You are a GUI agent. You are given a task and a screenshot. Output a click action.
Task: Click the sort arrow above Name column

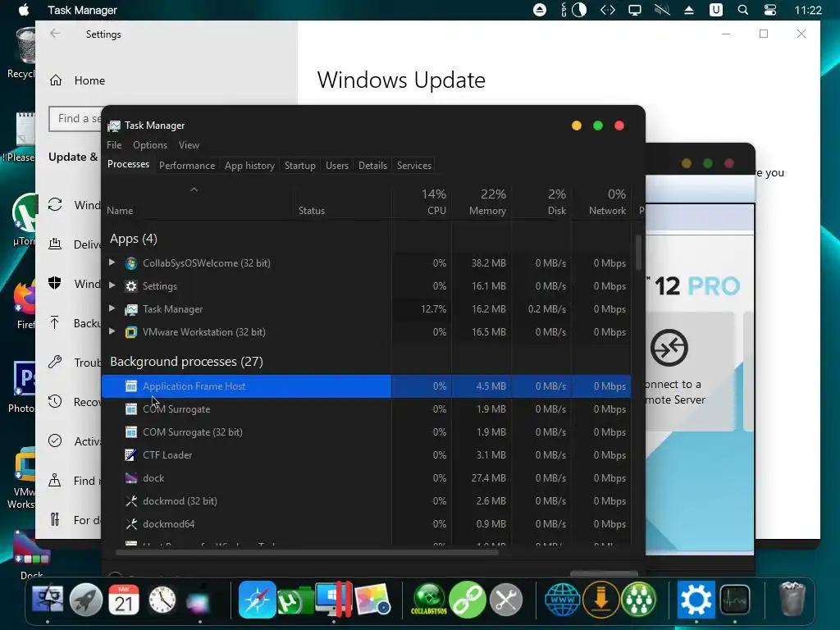tap(194, 189)
